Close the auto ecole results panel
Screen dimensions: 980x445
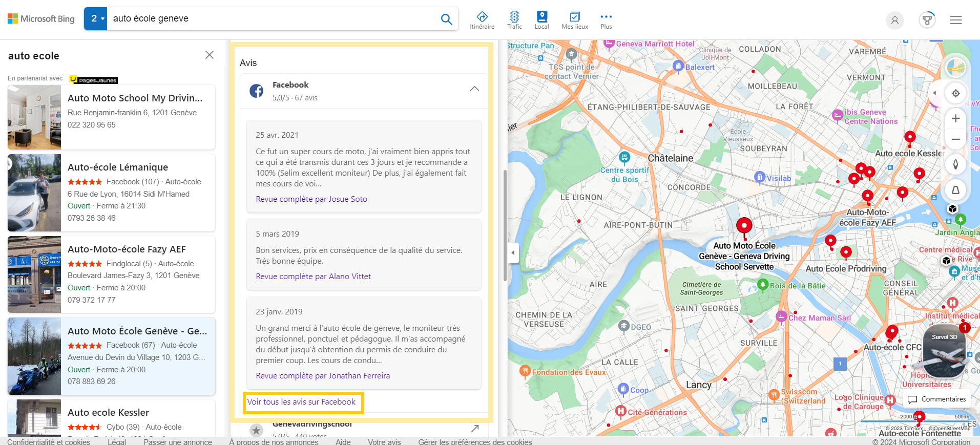(x=210, y=55)
